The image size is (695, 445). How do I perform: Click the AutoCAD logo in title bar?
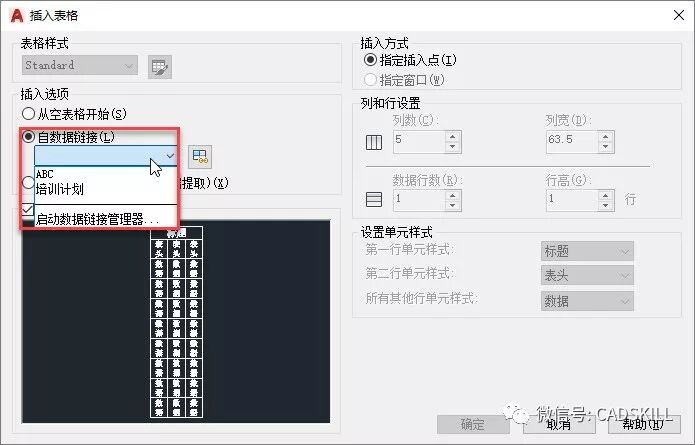pos(17,16)
